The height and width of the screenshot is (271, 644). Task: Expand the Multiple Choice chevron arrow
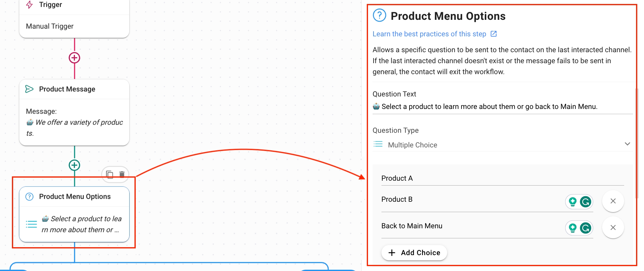627,144
